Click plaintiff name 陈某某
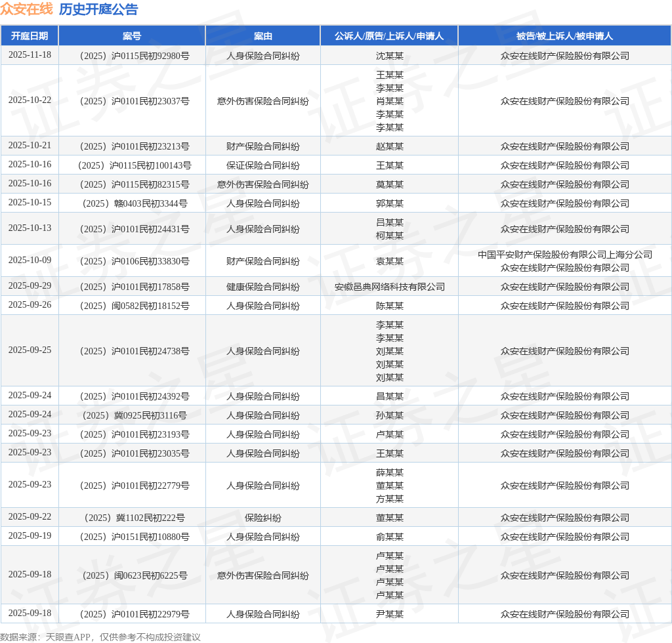 pyautogui.click(x=390, y=306)
